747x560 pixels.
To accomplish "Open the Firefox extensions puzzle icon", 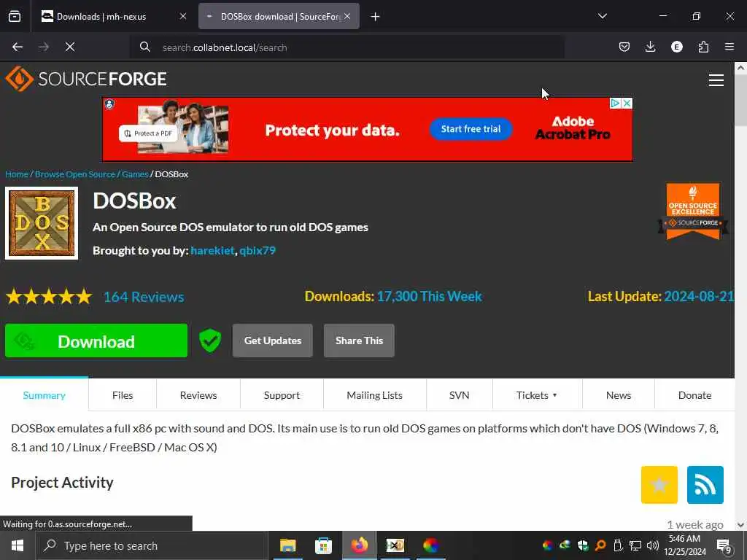I will (x=703, y=47).
